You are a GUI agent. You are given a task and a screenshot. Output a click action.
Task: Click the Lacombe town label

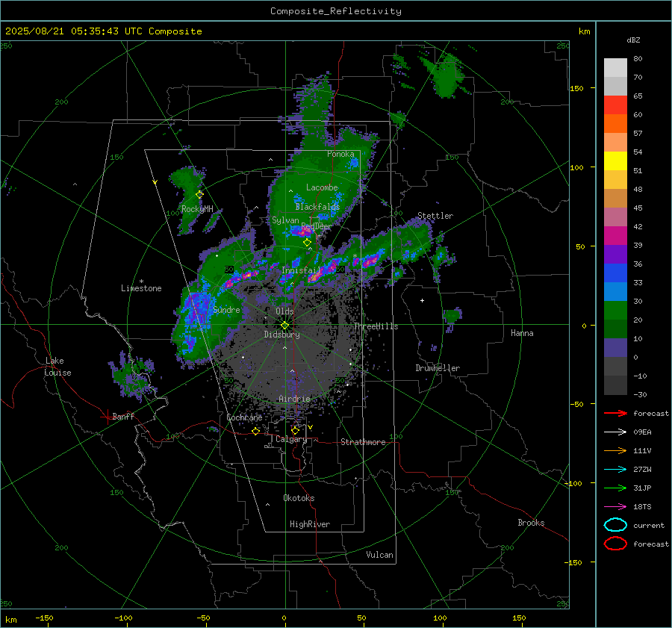322,187
